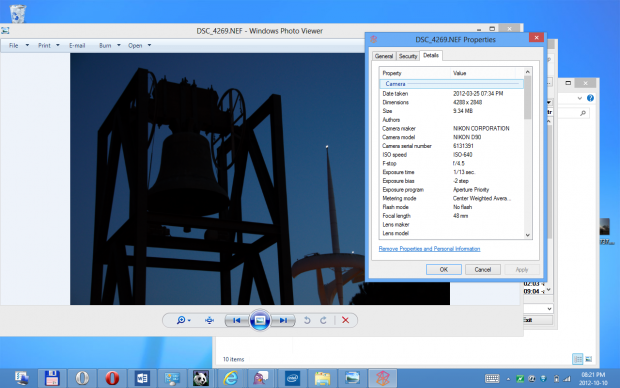
Task: Click the Camera model NIKON D90 value
Action: coord(467,137)
